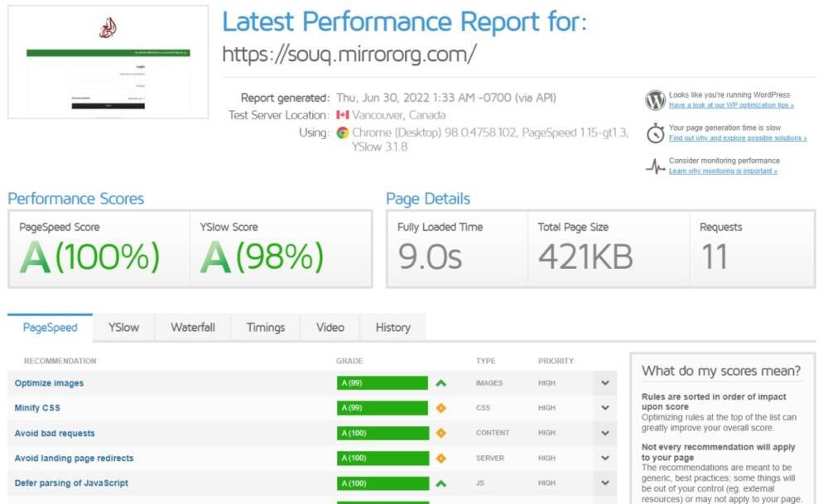Image resolution: width=828 pixels, height=504 pixels.
Task: Open the Waterfall tab
Action: (x=193, y=328)
